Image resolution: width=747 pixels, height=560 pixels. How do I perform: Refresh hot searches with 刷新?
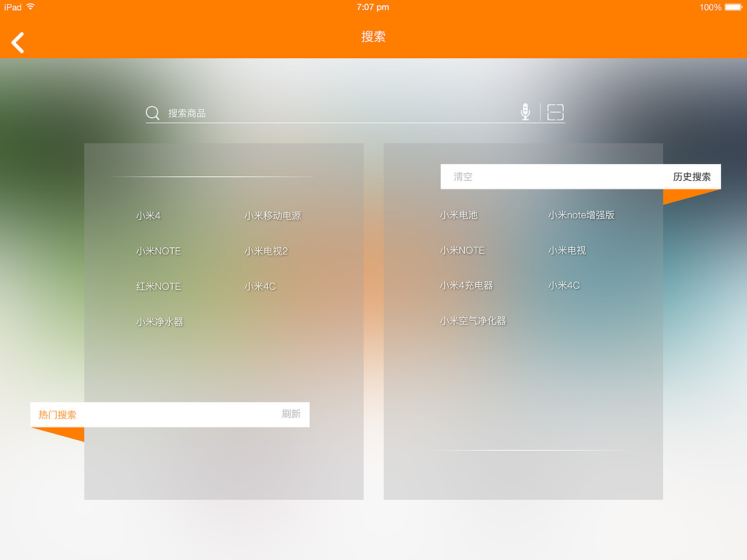(x=291, y=414)
